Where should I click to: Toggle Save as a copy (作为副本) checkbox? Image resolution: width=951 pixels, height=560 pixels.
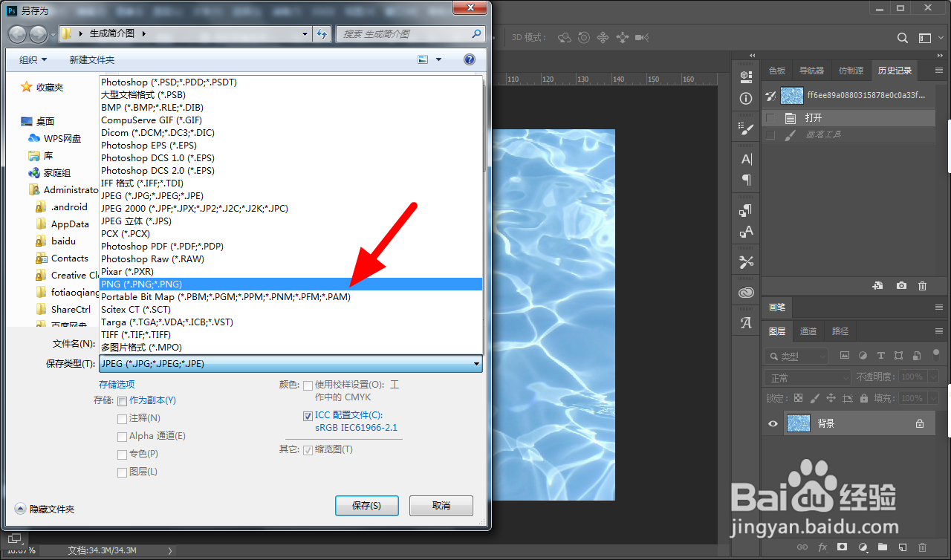(122, 401)
